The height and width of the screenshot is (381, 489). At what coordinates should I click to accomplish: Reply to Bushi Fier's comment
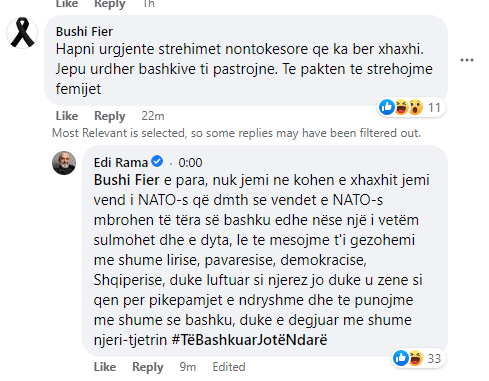click(x=110, y=116)
